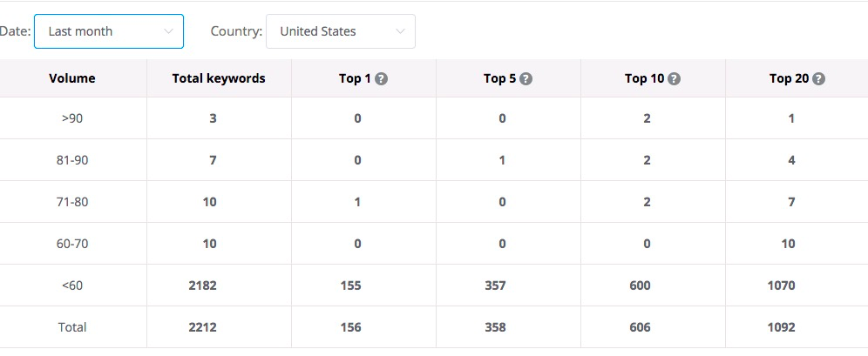Click the Top 20 help question icon

pos(818,79)
